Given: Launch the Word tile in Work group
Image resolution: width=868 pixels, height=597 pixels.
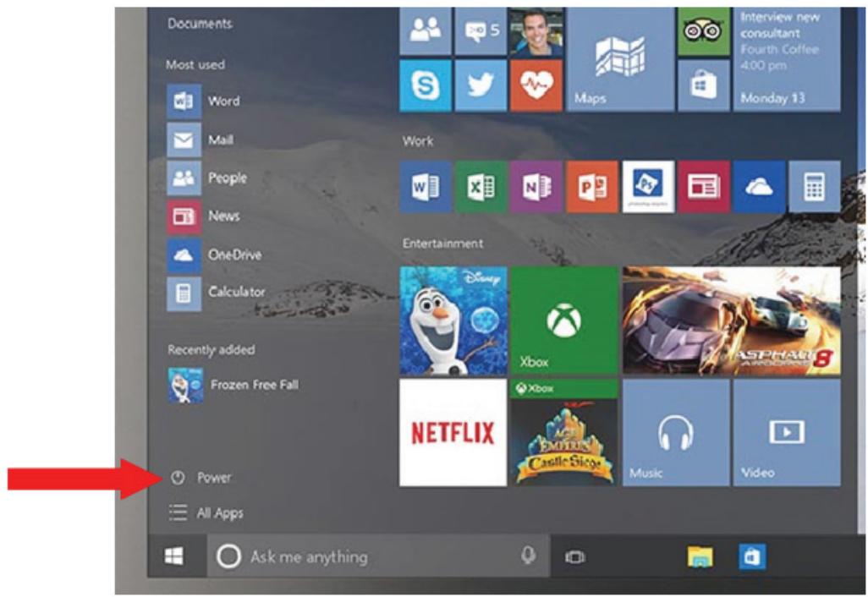Looking at the screenshot, I should [x=426, y=187].
